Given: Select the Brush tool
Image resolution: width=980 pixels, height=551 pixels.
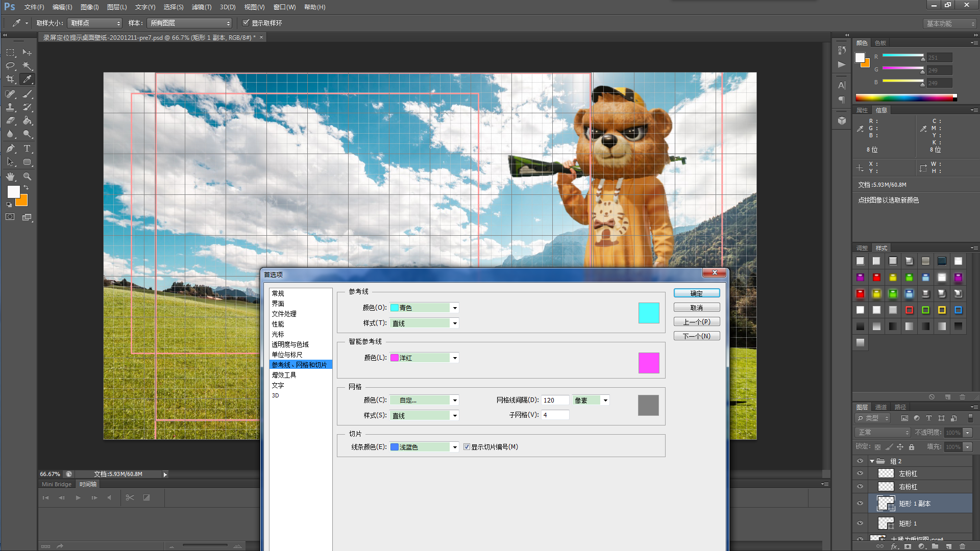Looking at the screenshot, I should click(x=27, y=94).
